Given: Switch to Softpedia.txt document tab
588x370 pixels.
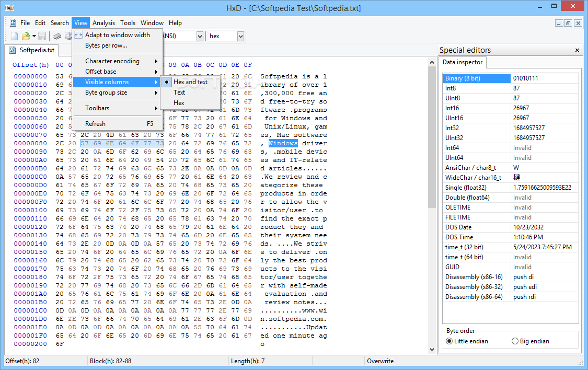Looking at the screenshot, I should (x=32, y=50).
